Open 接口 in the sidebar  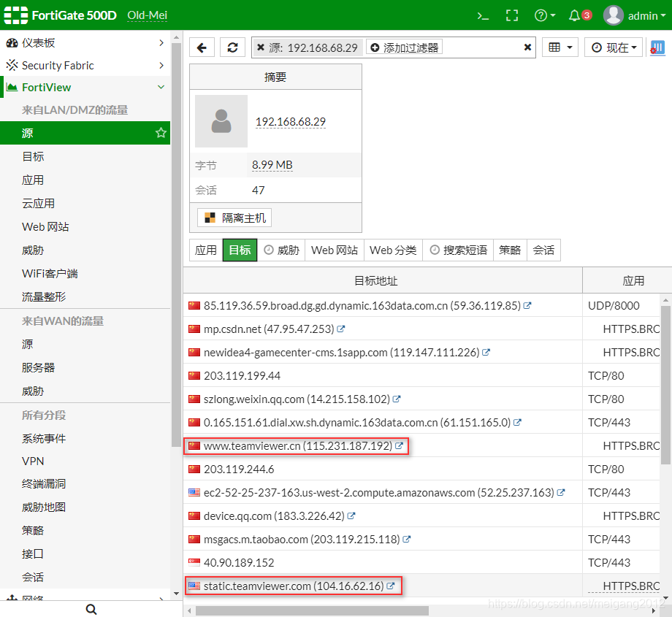(x=33, y=553)
